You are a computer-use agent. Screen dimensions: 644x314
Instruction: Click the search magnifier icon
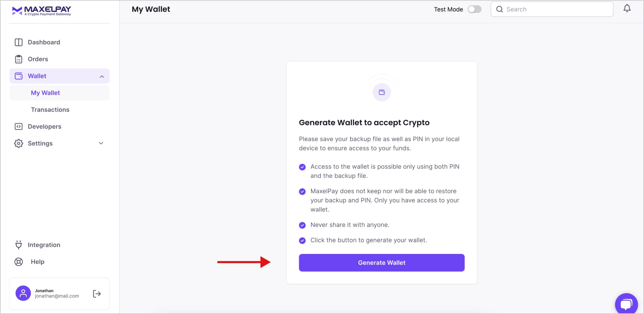click(x=499, y=9)
